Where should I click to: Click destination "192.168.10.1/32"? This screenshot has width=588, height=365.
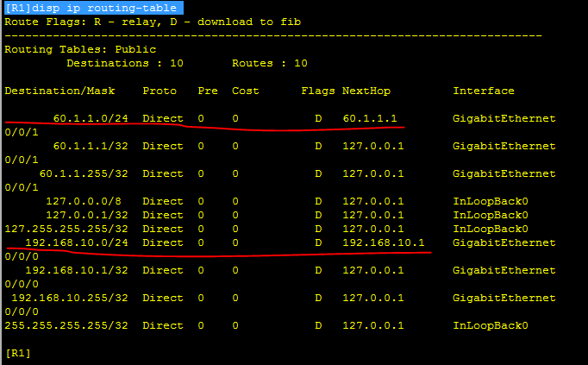pos(77,270)
